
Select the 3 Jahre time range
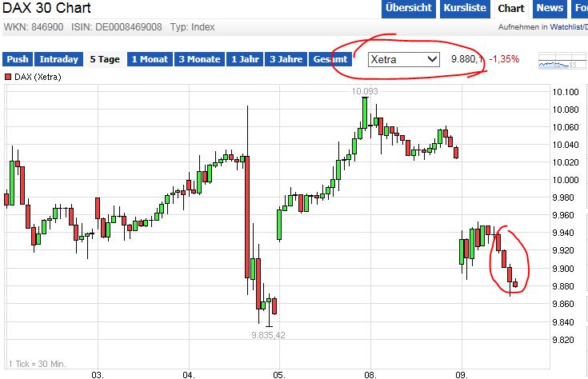pyautogui.click(x=286, y=59)
